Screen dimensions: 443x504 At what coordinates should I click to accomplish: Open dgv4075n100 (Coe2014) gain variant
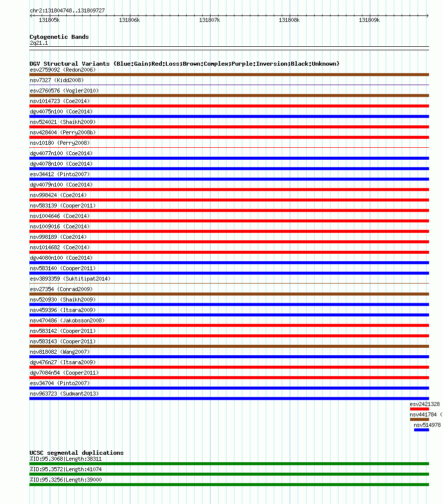(61, 111)
